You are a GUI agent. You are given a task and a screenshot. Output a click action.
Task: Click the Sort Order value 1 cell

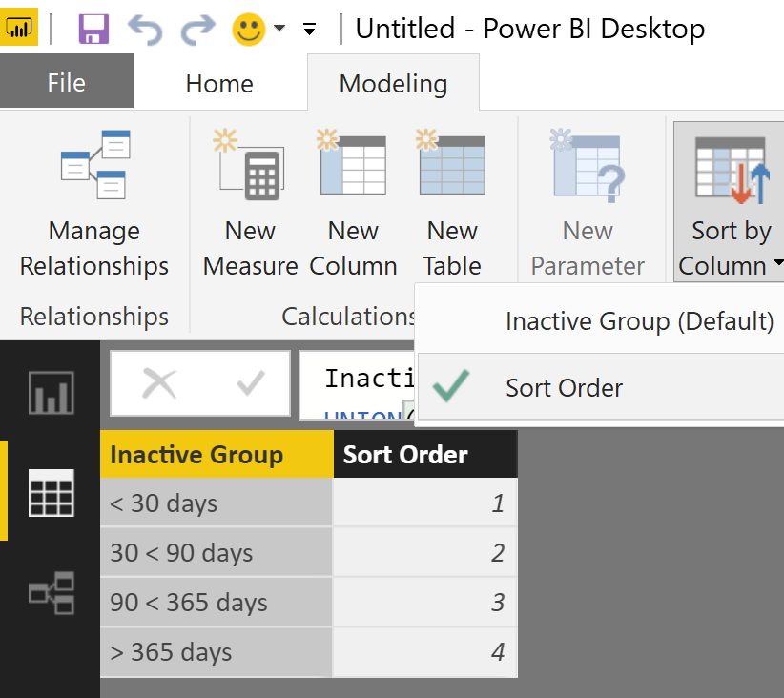(425, 503)
